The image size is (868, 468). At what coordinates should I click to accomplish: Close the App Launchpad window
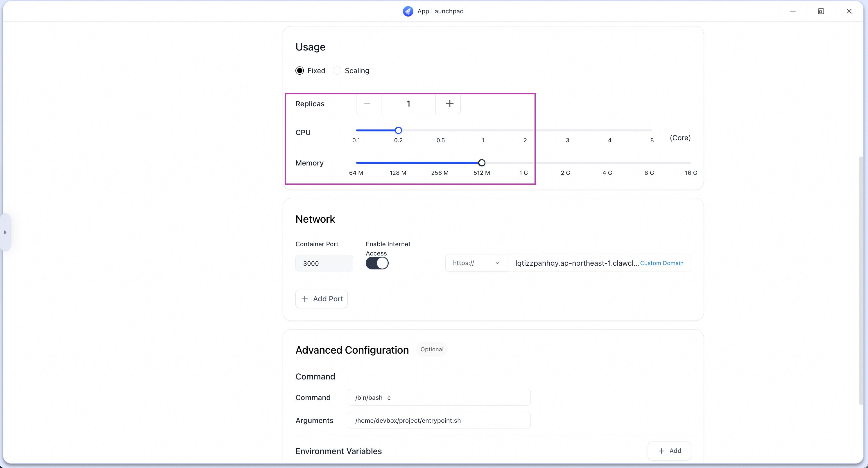849,11
